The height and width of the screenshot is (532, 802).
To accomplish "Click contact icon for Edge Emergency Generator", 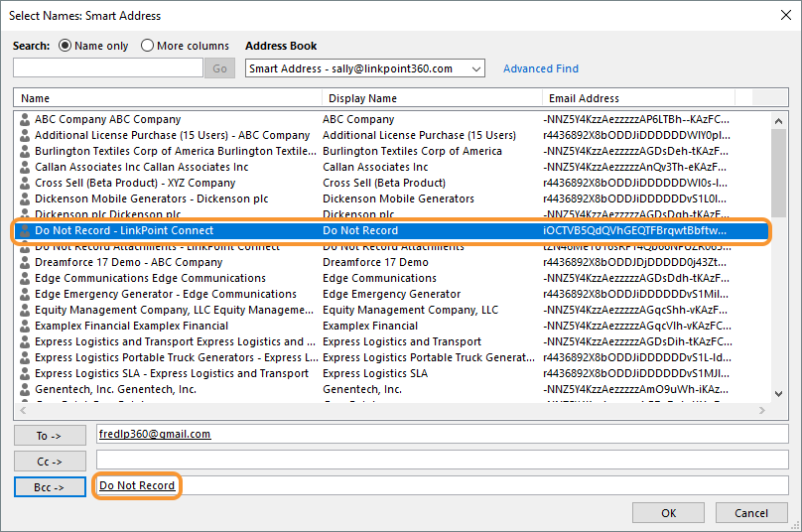I will pyautogui.click(x=25, y=294).
